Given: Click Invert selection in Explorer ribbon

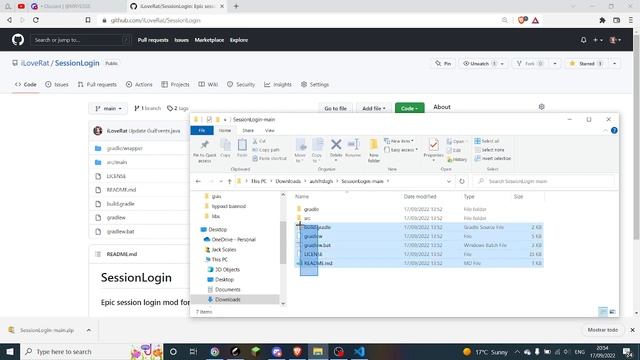Looking at the screenshot, I should (493, 158).
